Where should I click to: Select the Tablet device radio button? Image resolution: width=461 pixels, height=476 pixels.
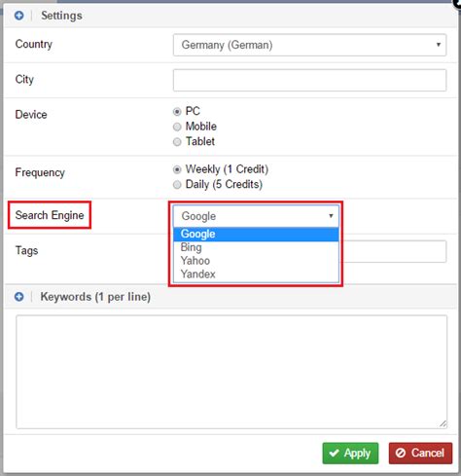pyautogui.click(x=177, y=142)
